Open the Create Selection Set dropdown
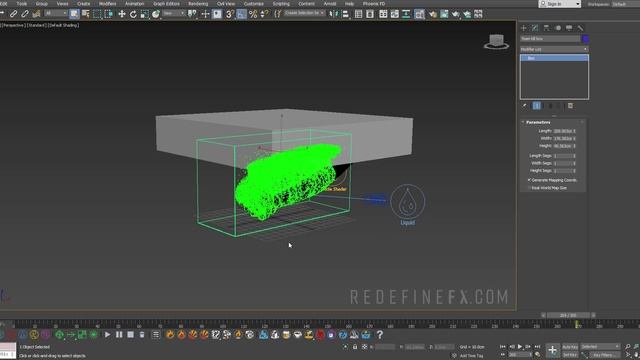 [304, 13]
